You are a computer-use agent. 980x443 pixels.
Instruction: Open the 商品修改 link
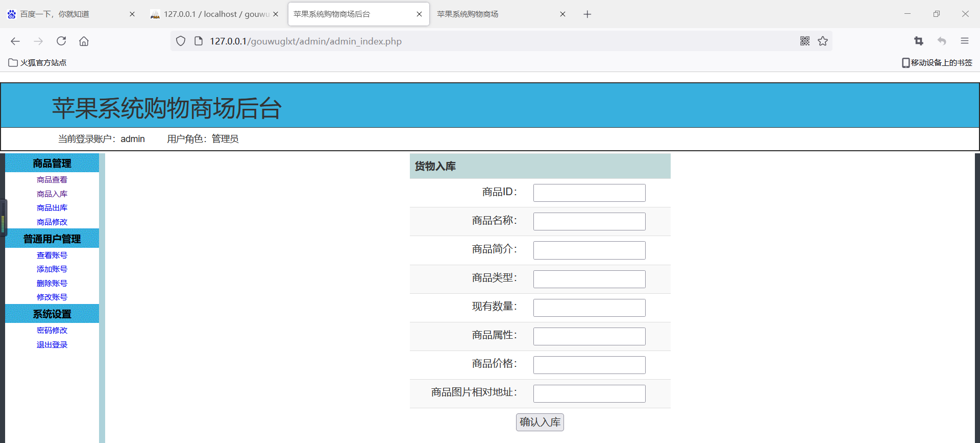pyautogui.click(x=52, y=222)
